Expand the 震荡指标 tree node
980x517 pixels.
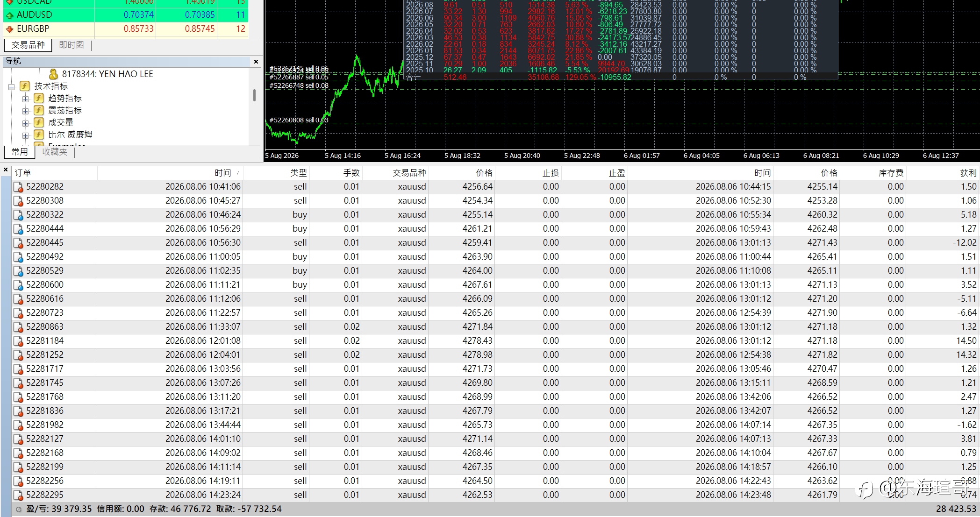tap(26, 111)
